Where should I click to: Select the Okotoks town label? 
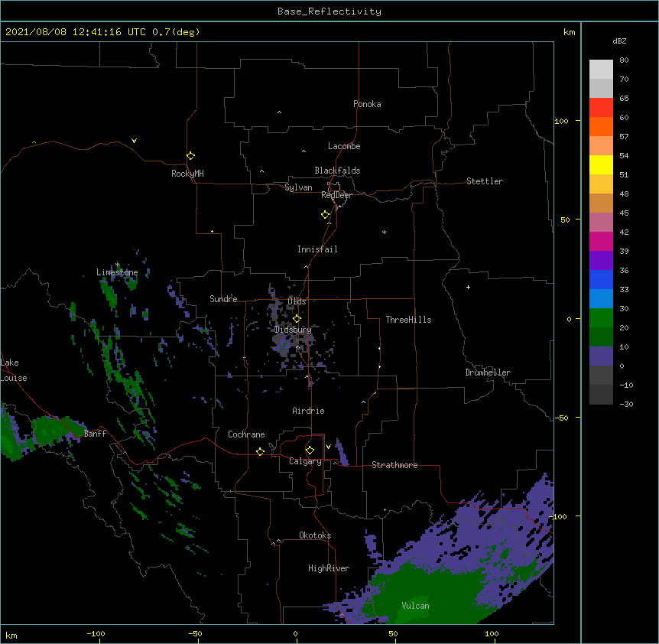click(x=315, y=535)
